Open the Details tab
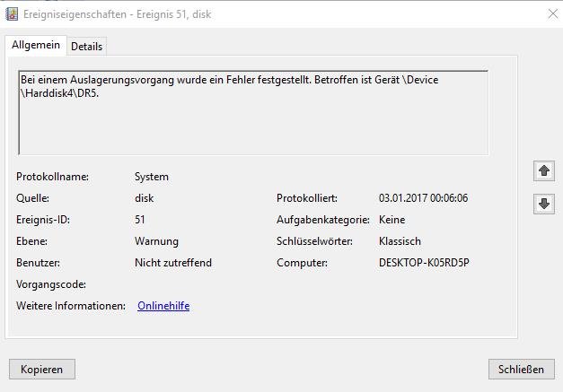 pyautogui.click(x=86, y=47)
